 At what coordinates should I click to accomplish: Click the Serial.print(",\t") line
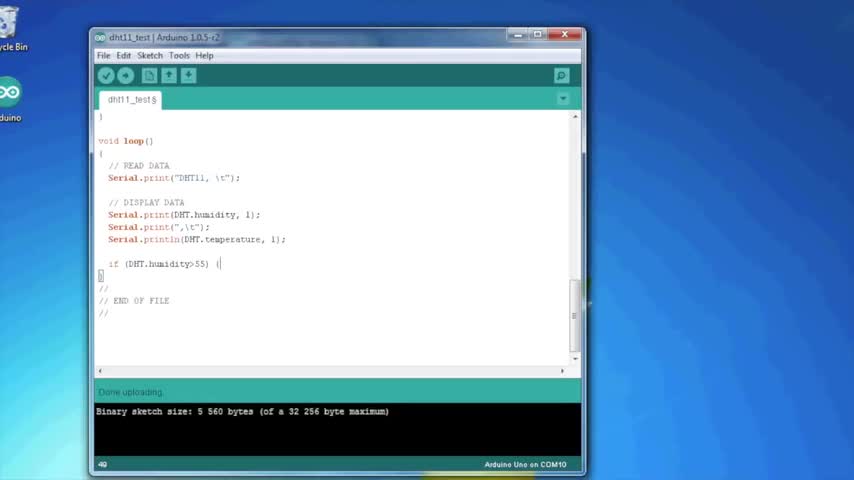(158, 227)
